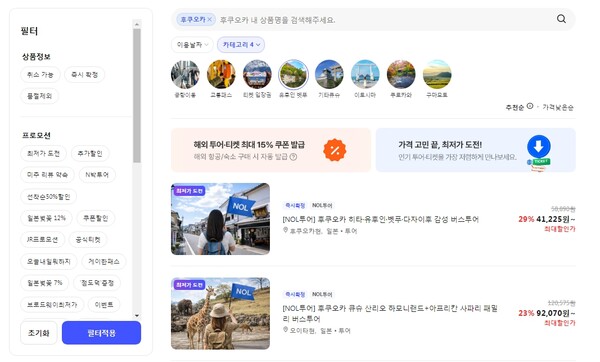The width and height of the screenshot is (600, 362).
Task: Toggle the 선착순50%할인 filter chip
Action: point(49,197)
